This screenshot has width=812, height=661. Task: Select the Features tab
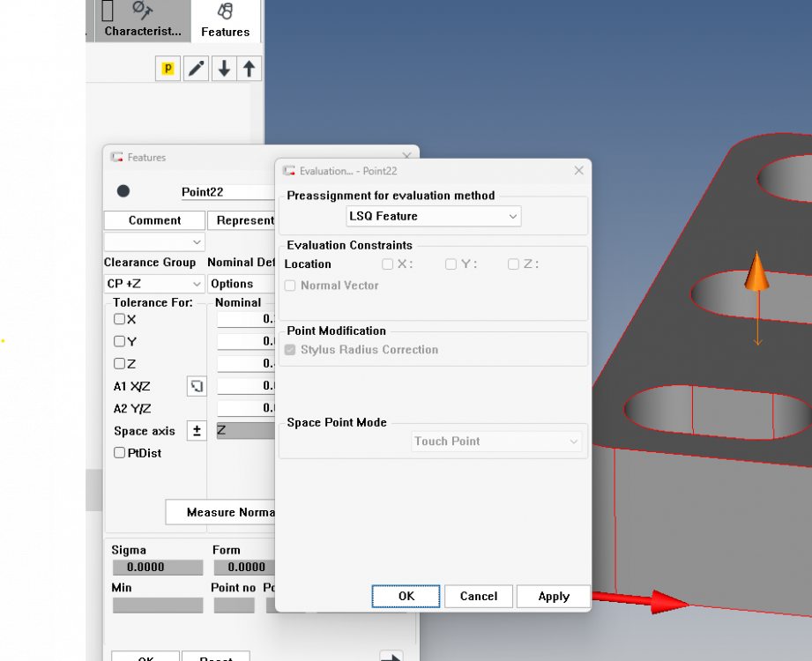225,21
